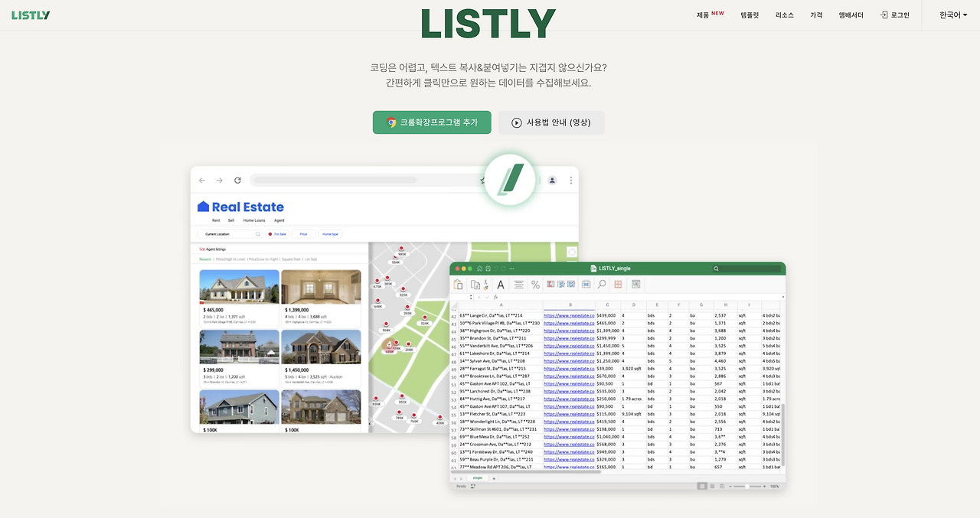Click the Copy icon in the spreadsheet toolbar
Screen dimensions: 980x518
[475, 285]
